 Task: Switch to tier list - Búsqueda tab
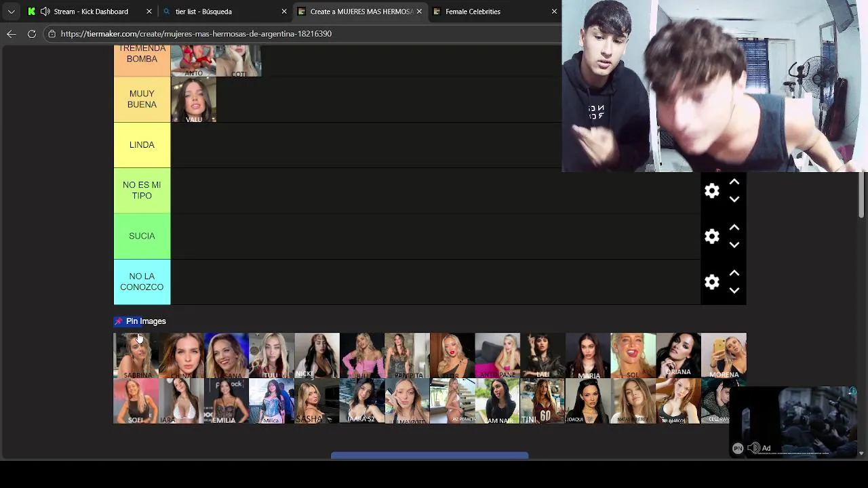(224, 12)
